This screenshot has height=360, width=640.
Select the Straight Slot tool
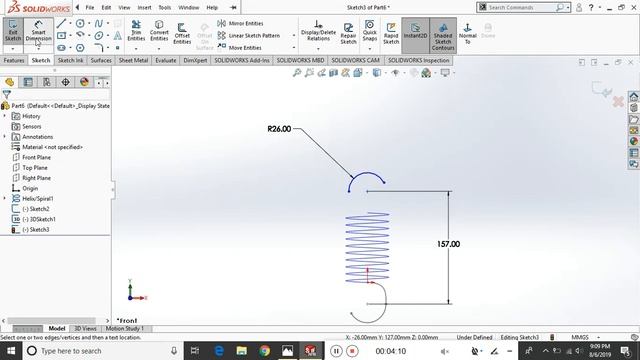click(61, 48)
